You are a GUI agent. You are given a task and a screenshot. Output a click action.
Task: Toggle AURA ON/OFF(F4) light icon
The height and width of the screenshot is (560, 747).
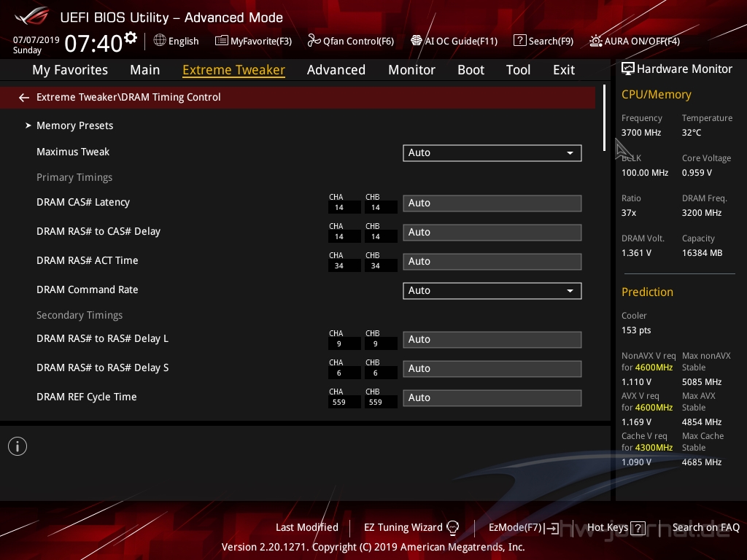click(595, 41)
